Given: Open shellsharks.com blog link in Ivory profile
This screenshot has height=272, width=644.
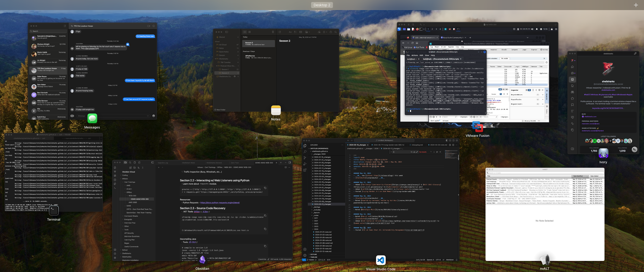Looking at the screenshot, I should tap(590, 117).
